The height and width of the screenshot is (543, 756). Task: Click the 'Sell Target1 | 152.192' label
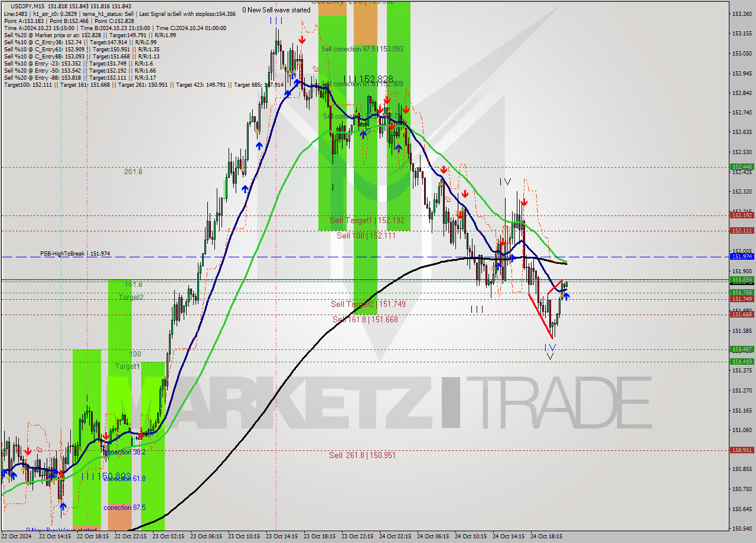(367, 220)
